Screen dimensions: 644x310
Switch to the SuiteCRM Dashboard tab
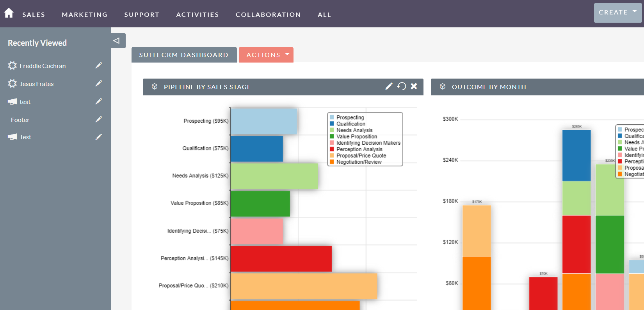(184, 55)
